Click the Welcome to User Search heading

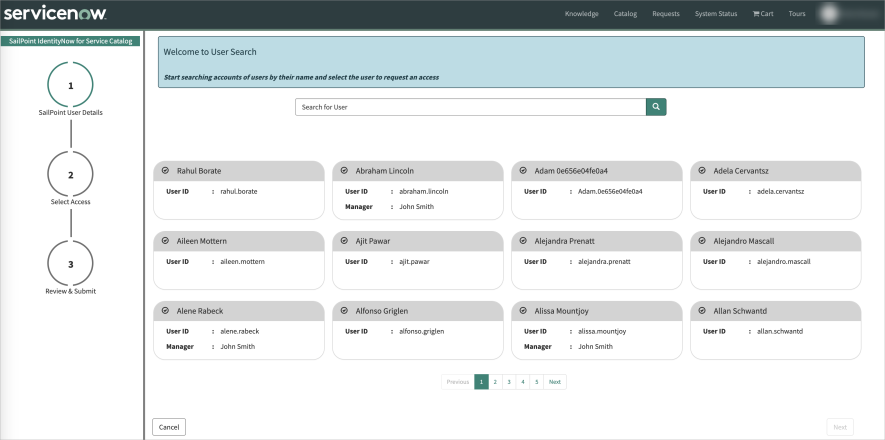click(210, 52)
